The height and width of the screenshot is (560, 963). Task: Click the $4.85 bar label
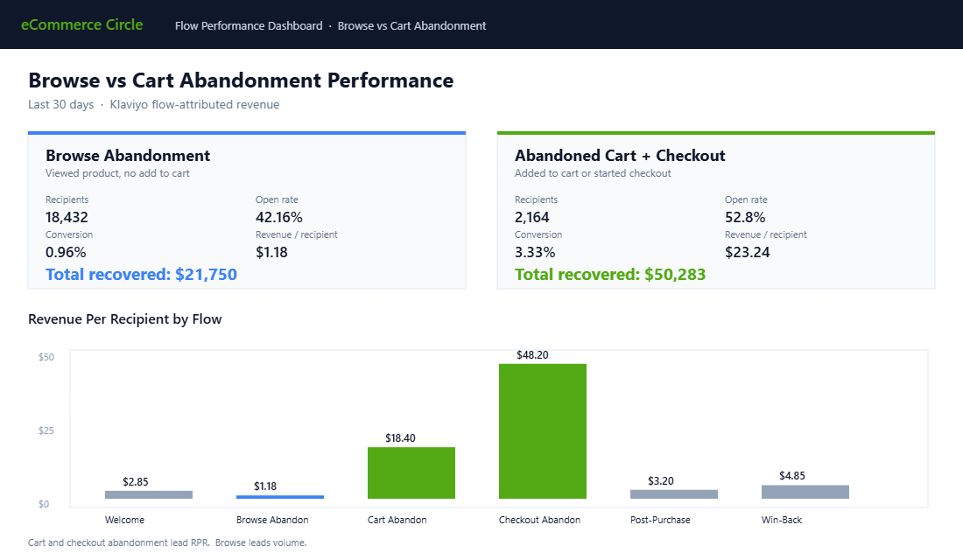[792, 476]
